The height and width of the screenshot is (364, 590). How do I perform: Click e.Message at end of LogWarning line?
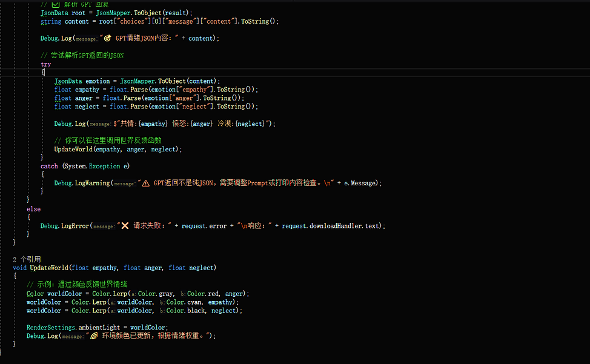(360, 183)
